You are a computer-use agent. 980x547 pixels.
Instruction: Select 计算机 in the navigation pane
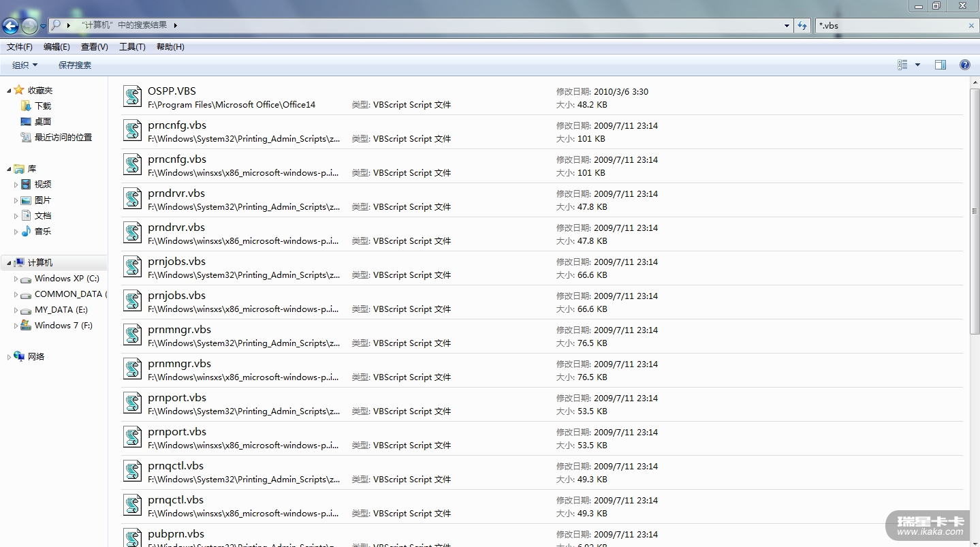(x=40, y=263)
